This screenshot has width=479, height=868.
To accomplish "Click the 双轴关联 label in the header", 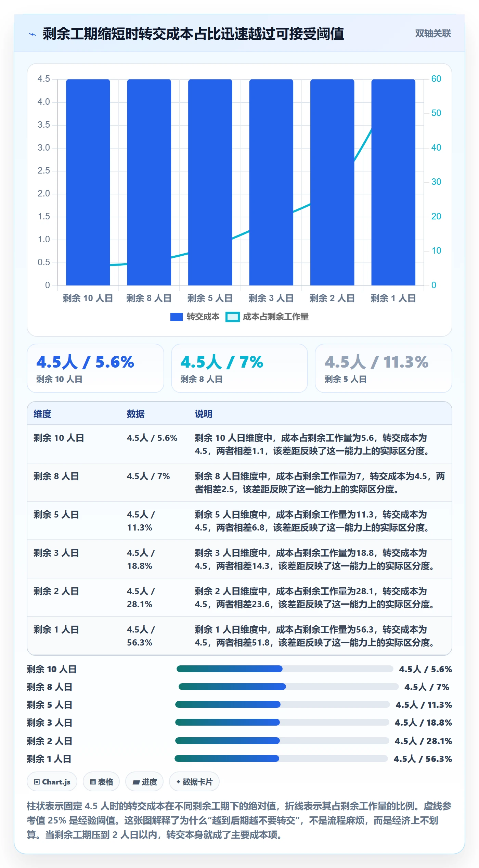I will [x=433, y=34].
